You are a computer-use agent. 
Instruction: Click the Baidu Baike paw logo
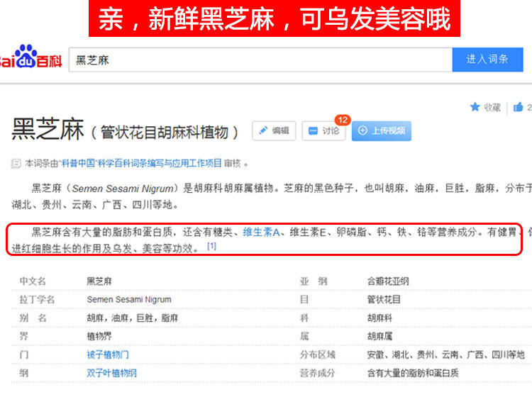26,56
